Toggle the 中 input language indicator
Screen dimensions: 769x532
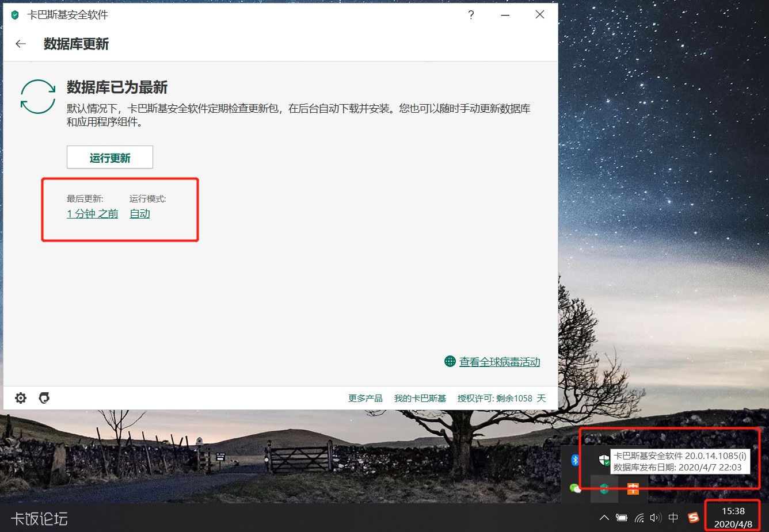673,518
